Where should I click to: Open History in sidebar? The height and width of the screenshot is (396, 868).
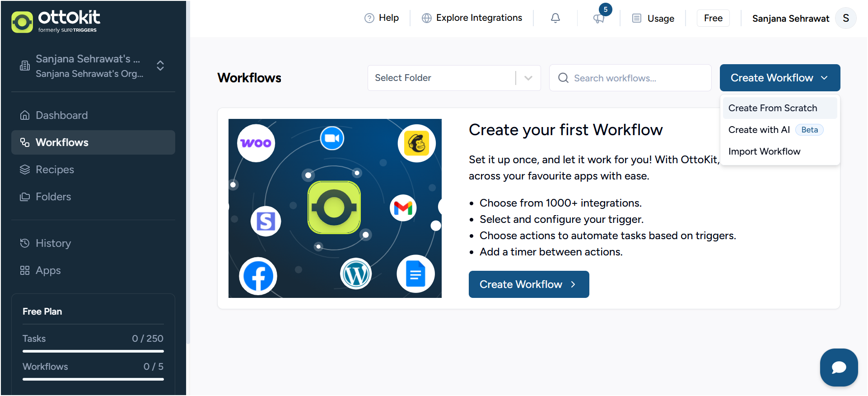point(93,243)
